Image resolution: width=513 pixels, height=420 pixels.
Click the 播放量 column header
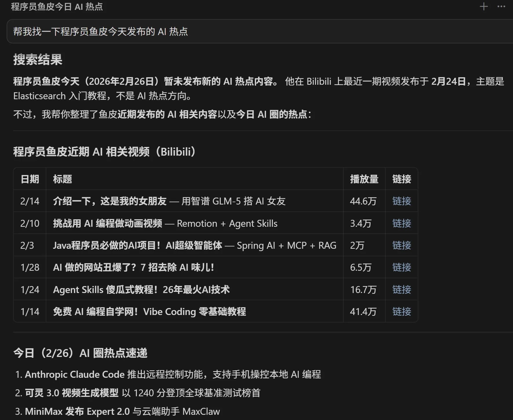(364, 179)
